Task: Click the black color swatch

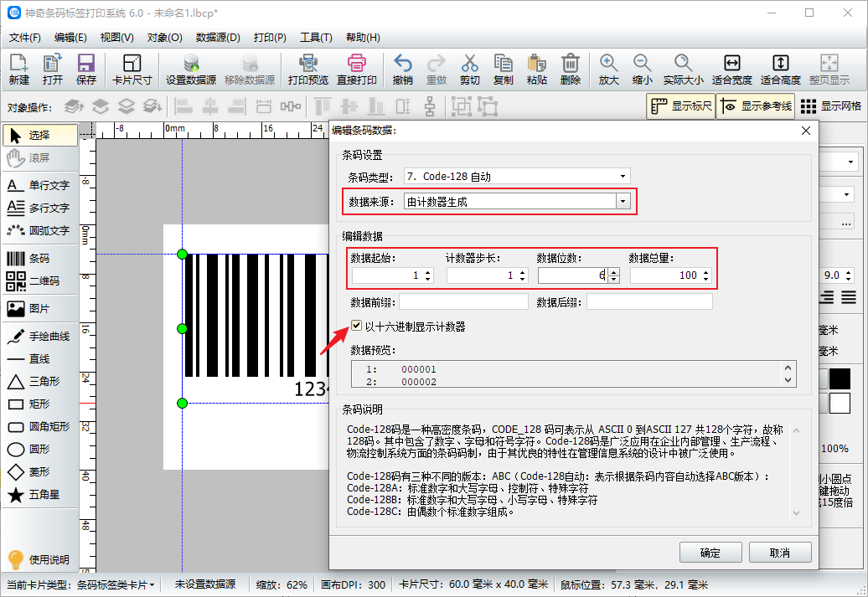Action: point(840,379)
